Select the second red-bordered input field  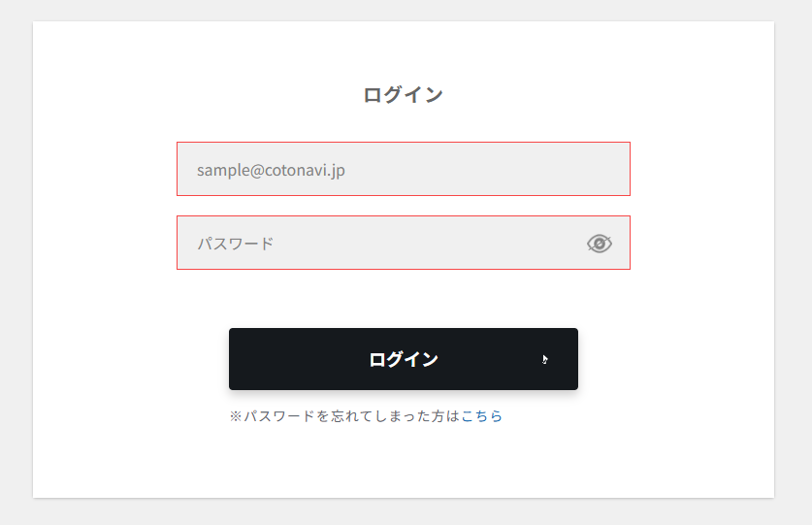pos(378,244)
